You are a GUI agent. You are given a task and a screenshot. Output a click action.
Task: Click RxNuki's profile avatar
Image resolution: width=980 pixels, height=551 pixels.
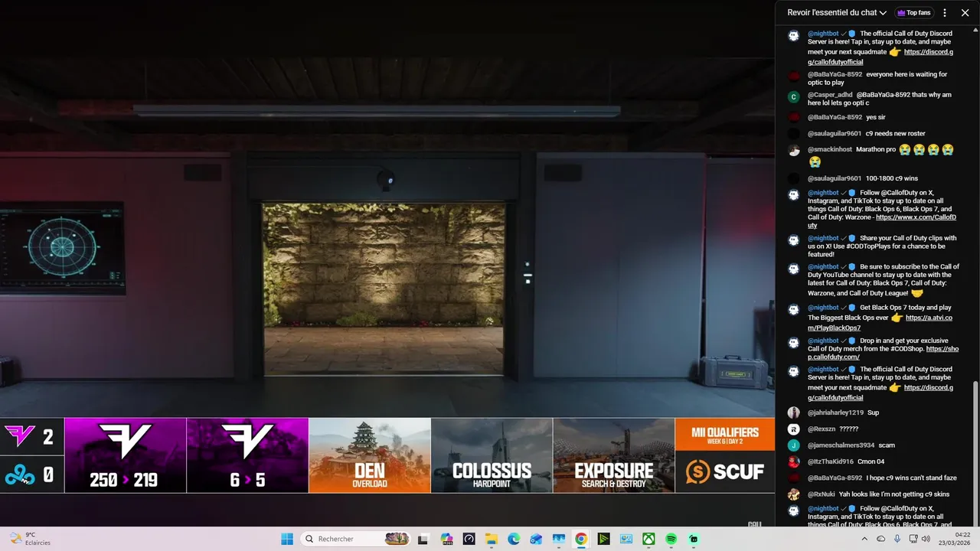coord(794,494)
